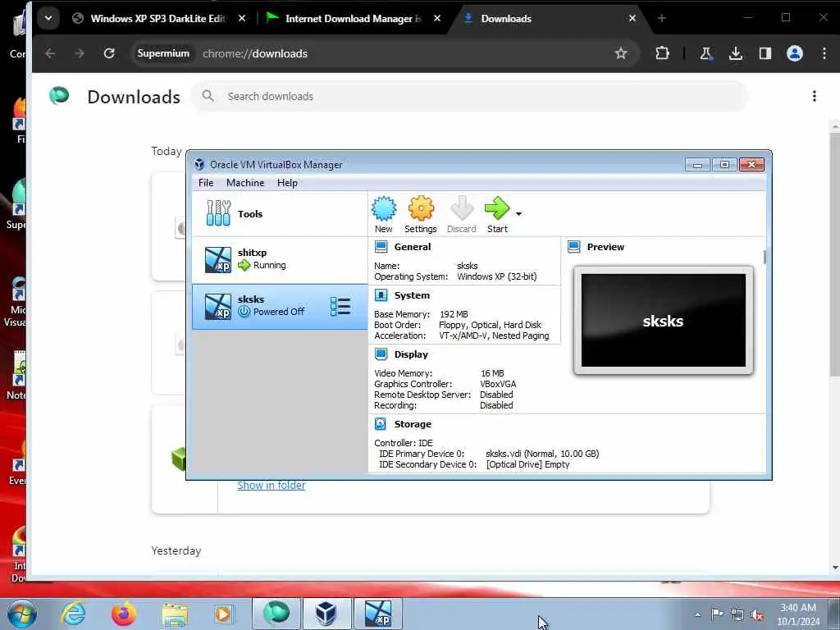The image size is (840, 630).
Task: Open the Help menu in VirtualBox
Action: pyautogui.click(x=287, y=183)
